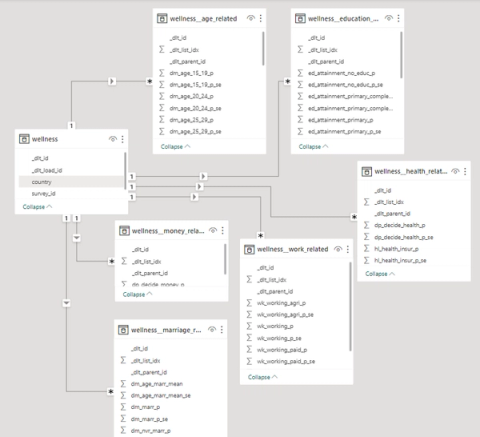Screen dimensions: 480x437
Task: Open more options for wellness__health_relat table
Action: 465,171
